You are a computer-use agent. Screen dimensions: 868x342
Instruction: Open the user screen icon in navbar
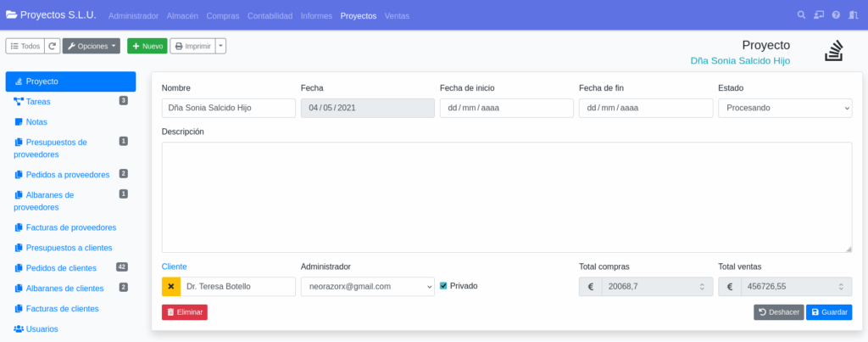pyautogui.click(x=819, y=15)
